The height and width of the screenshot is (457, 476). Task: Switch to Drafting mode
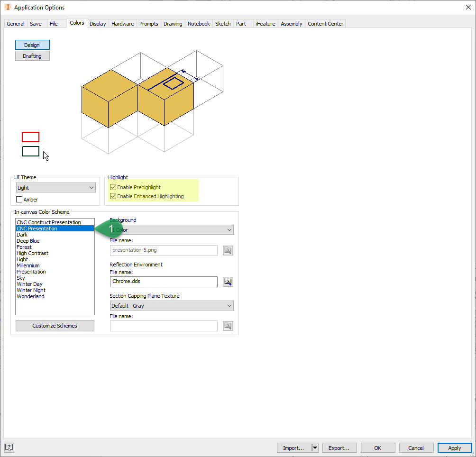pyautogui.click(x=32, y=55)
